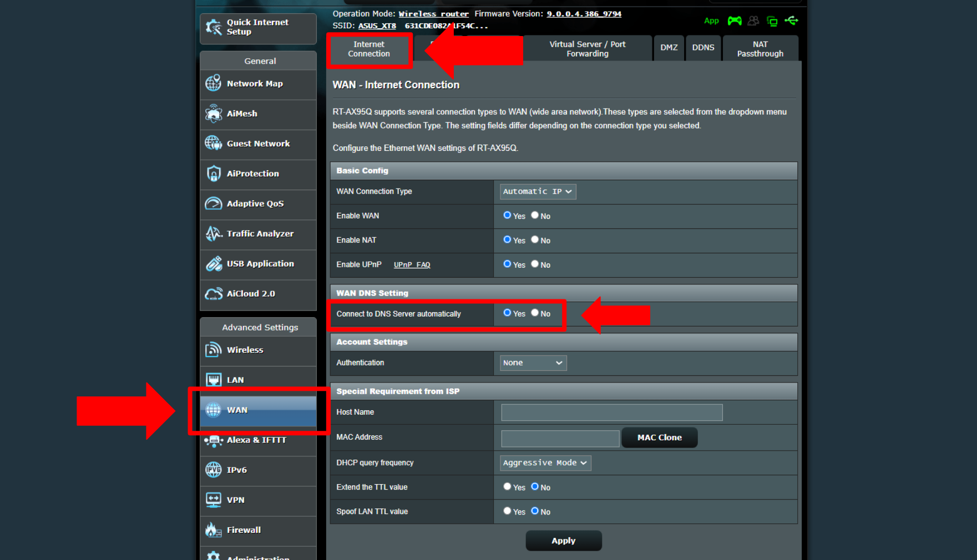
Task: Select No for Connect to DNS Server automatically
Action: coord(535,313)
